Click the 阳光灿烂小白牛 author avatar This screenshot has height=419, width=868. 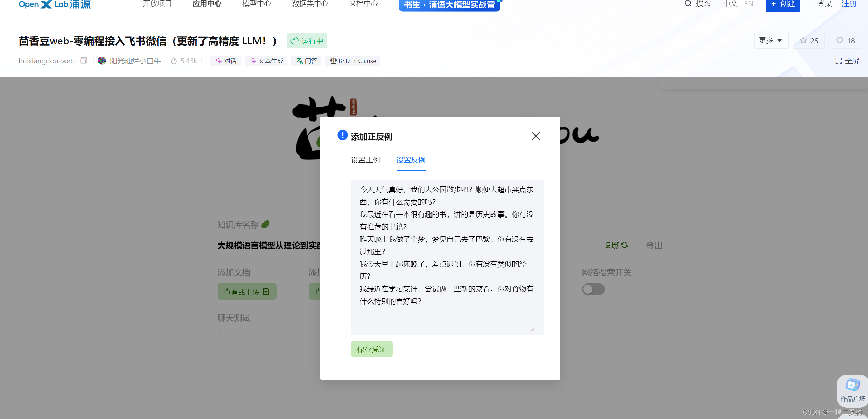click(x=102, y=61)
